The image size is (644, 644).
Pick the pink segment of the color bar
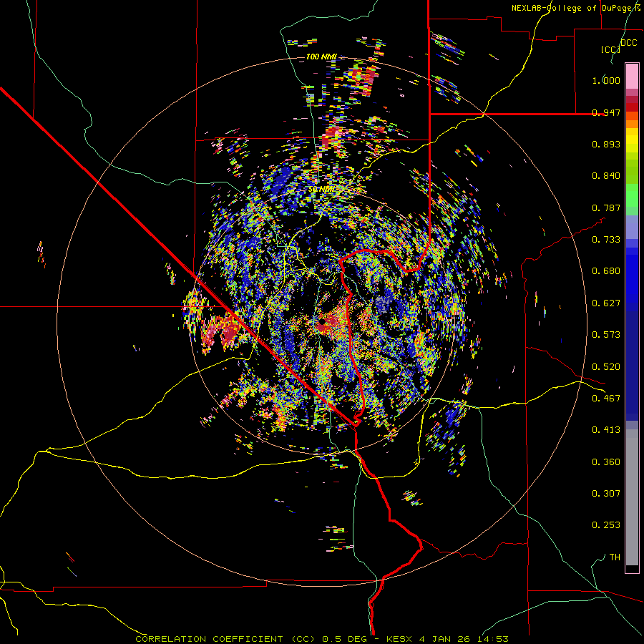[632, 76]
